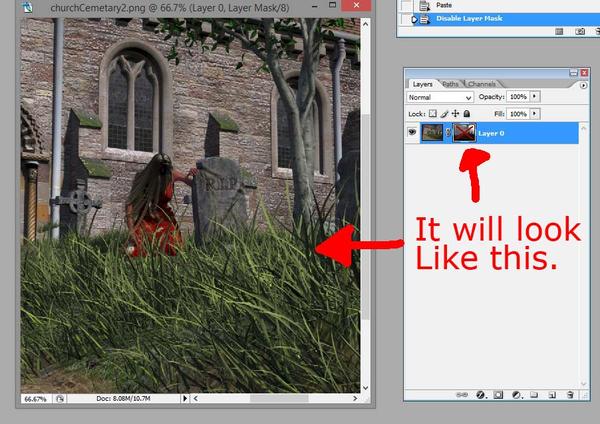Open the Fill slider arrow
This screenshot has height=424, width=600.
(535, 114)
